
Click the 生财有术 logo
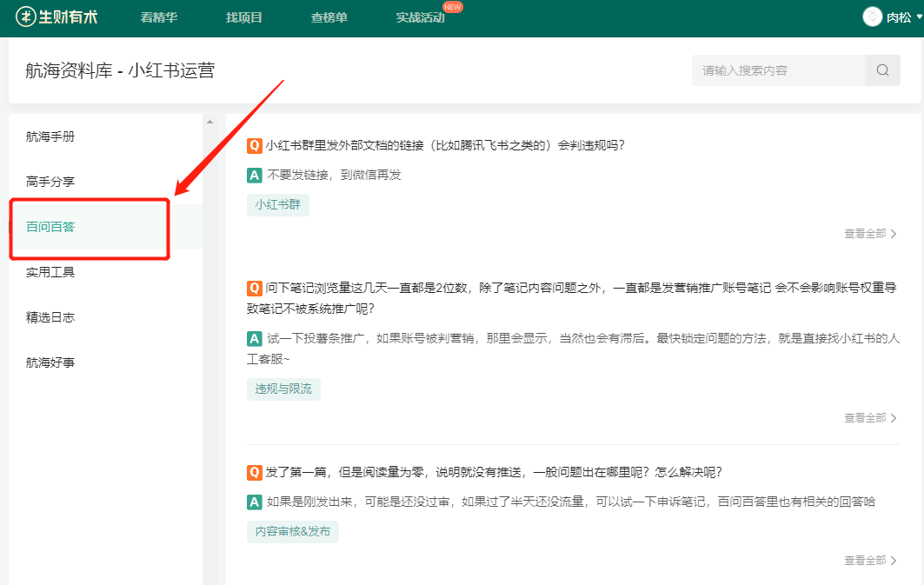[57, 17]
